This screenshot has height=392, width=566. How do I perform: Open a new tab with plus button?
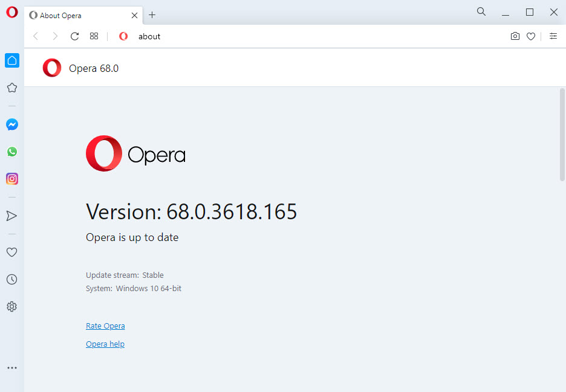click(152, 14)
